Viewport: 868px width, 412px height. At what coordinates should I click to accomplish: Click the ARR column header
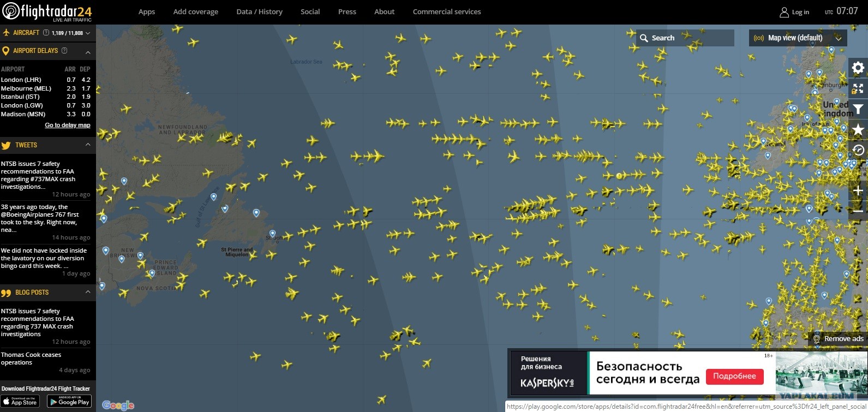pyautogui.click(x=70, y=69)
